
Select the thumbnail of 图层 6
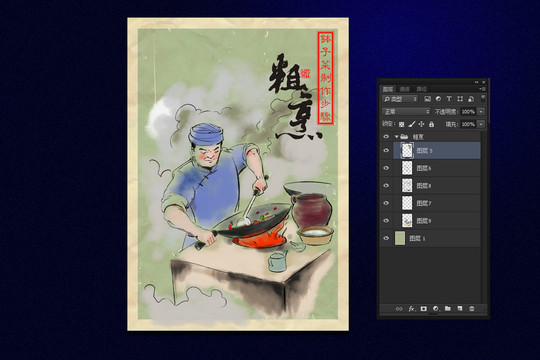[x=407, y=168]
